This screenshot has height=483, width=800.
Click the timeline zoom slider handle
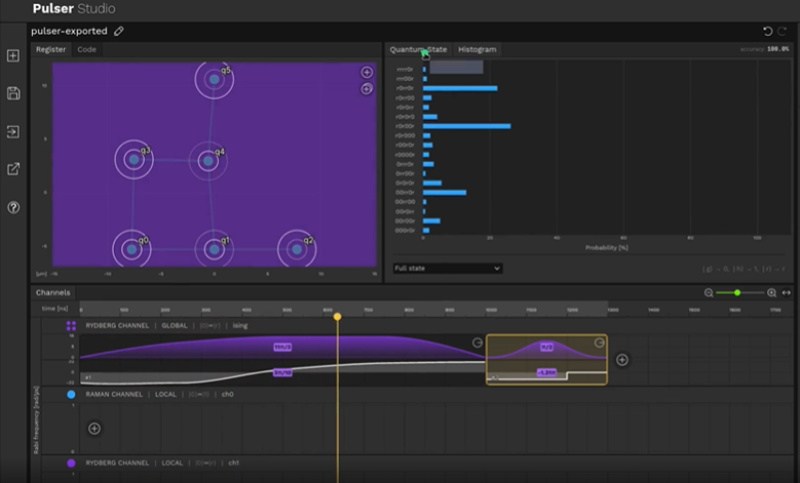[x=737, y=293]
